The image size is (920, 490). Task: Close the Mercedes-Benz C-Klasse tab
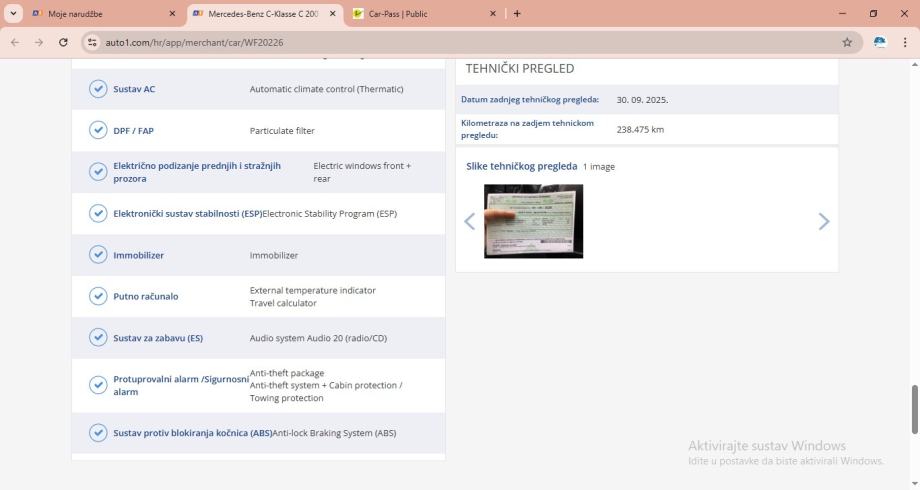click(333, 13)
